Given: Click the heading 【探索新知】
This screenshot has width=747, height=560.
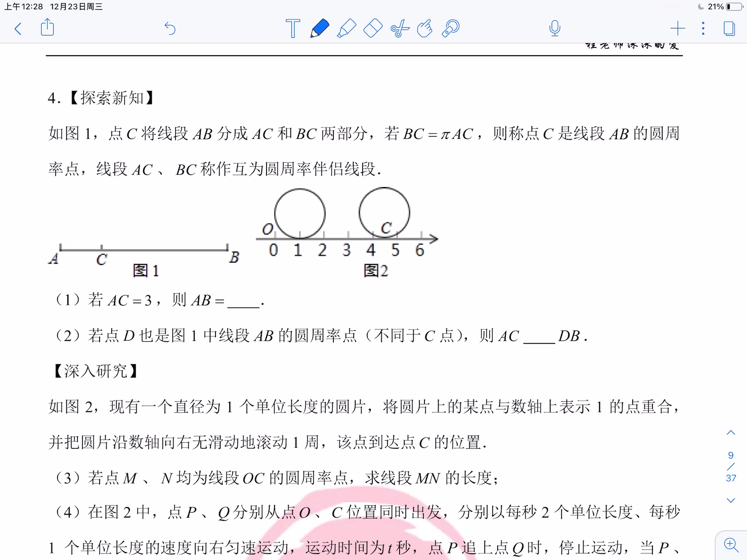Looking at the screenshot, I should tap(112, 98).
